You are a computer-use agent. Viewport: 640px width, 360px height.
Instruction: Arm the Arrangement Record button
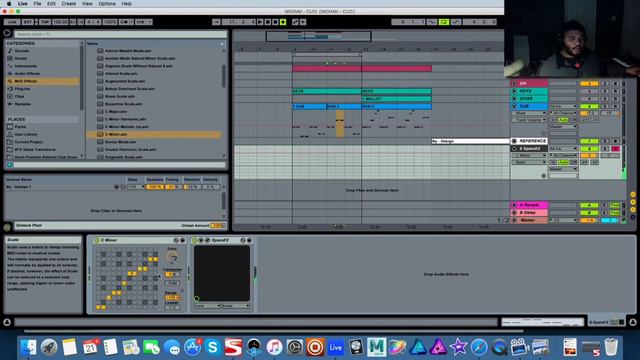tap(276, 22)
